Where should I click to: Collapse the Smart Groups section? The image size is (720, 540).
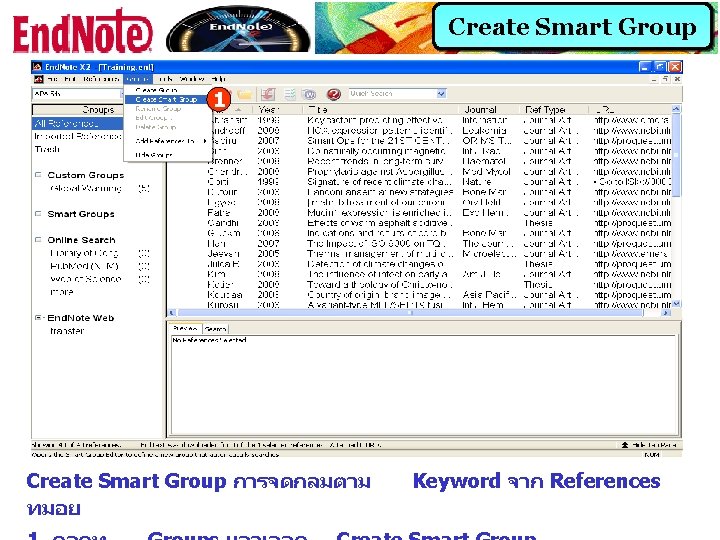[x=38, y=214]
